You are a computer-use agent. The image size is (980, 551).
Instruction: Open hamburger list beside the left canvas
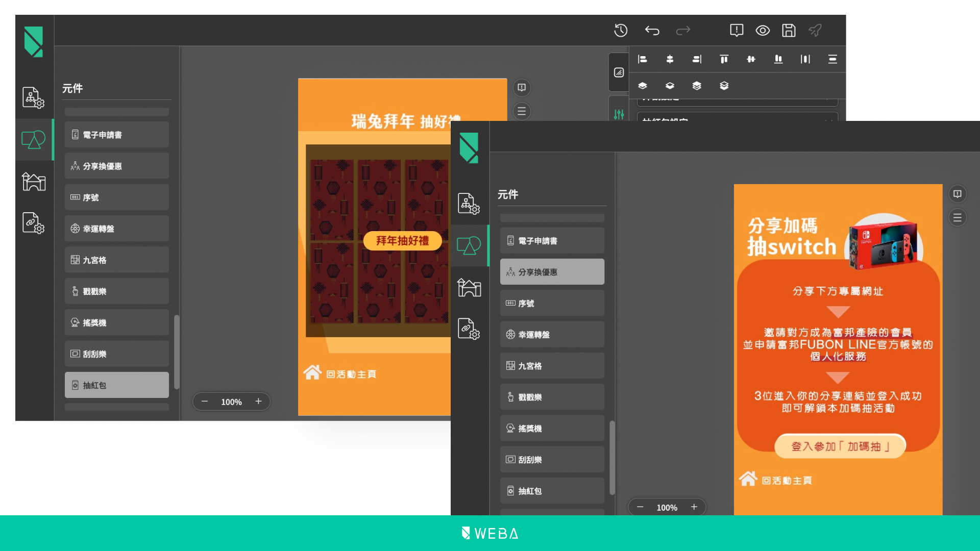(522, 111)
